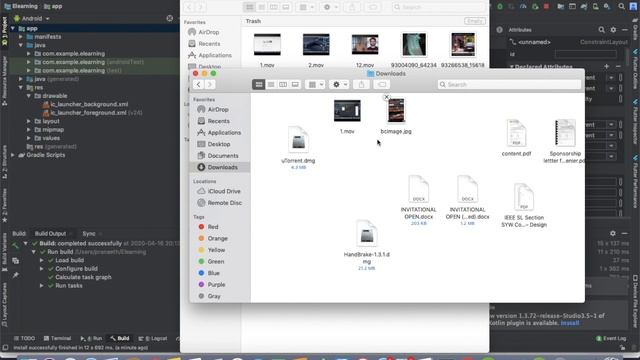
Task: Switch to the Sync tab
Action: pyautogui.click(x=89, y=233)
